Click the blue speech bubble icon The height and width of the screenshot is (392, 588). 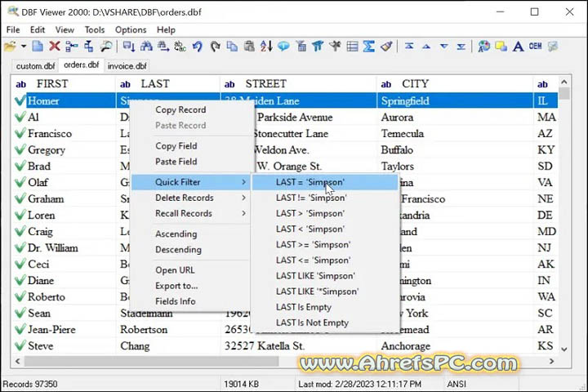(283, 47)
